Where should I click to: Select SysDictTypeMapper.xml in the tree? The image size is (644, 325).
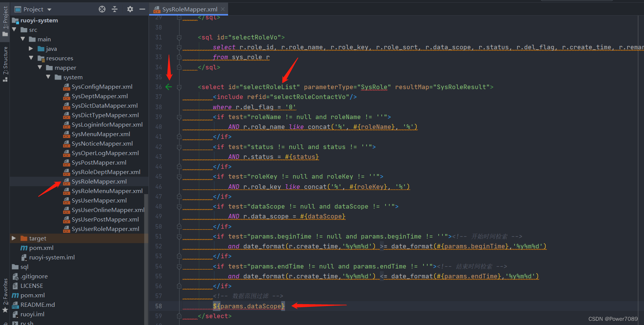pyautogui.click(x=105, y=115)
